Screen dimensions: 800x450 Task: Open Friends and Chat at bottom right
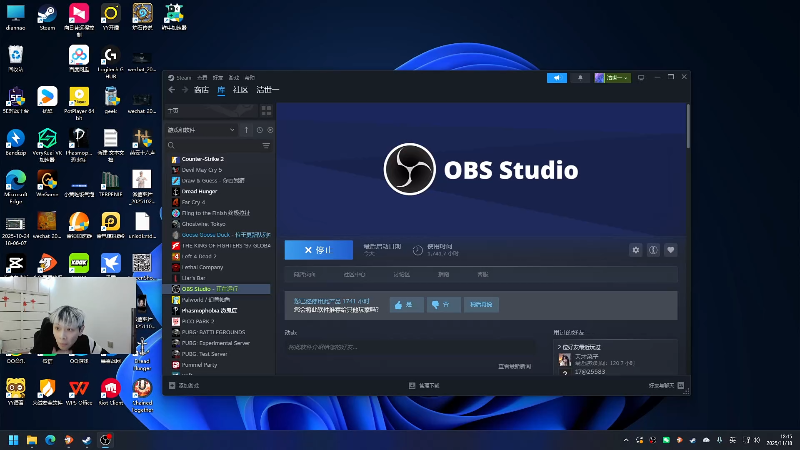coord(666,386)
